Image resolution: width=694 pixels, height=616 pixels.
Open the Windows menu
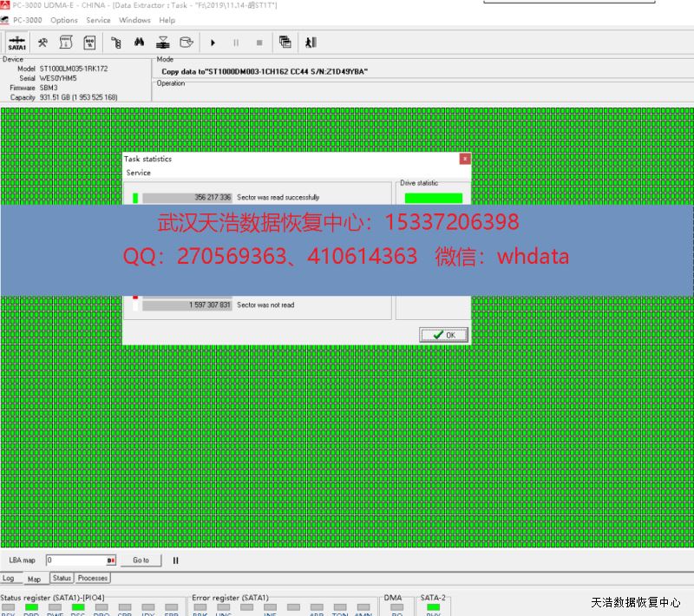[134, 20]
